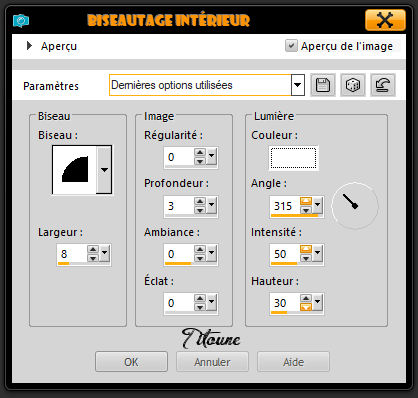Decrease Hauteur with the down arrow

tap(306, 307)
